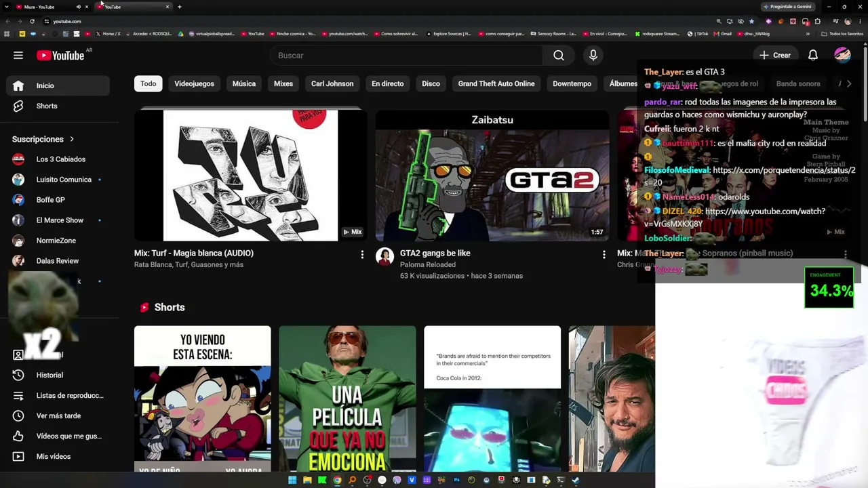868x488 pixels.
Task: Go to the YouTube logo home link
Action: coord(60,56)
